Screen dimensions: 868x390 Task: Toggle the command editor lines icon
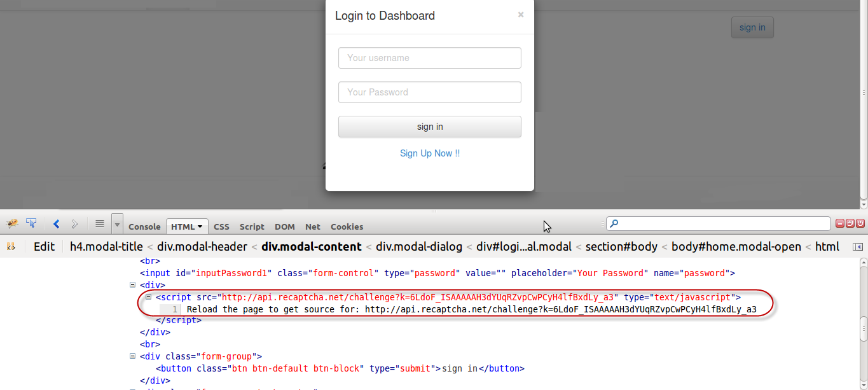click(x=100, y=224)
